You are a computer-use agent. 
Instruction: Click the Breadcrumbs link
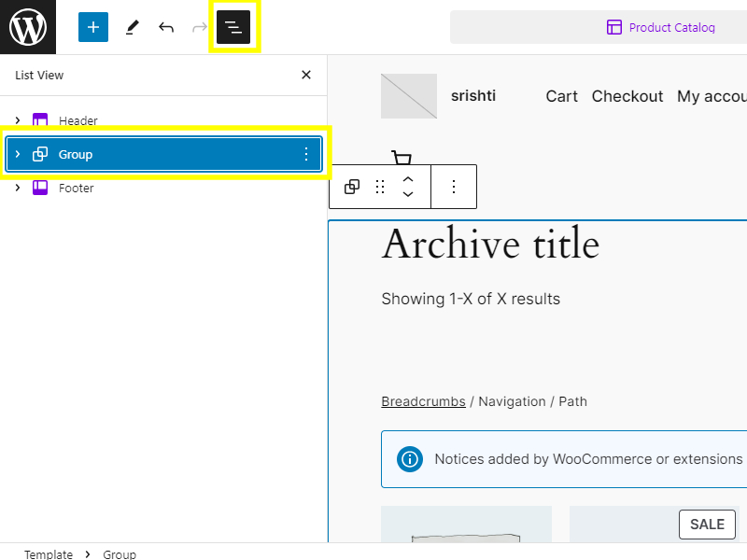pyautogui.click(x=423, y=401)
